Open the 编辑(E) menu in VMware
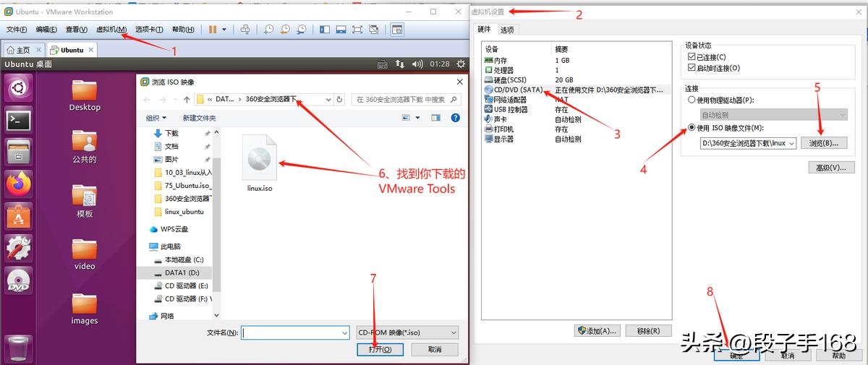868x365 pixels. click(x=46, y=30)
